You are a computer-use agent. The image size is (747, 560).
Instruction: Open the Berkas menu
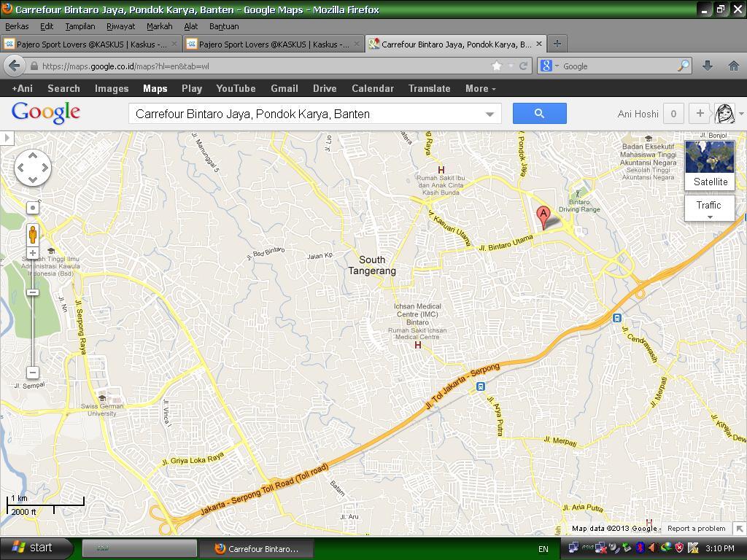point(17,26)
